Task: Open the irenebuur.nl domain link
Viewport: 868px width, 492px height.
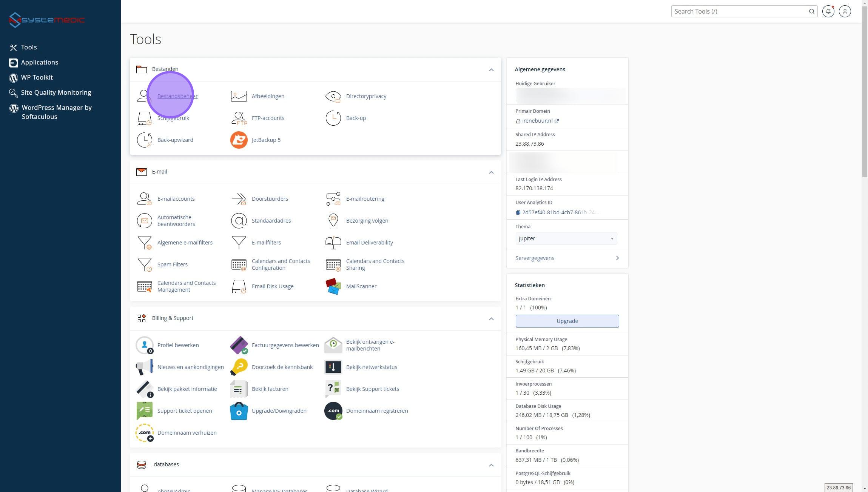Action: 537,121
